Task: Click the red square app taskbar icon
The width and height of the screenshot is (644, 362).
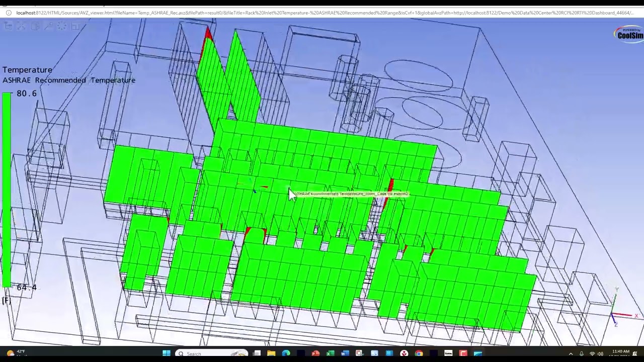Action: click(463, 353)
